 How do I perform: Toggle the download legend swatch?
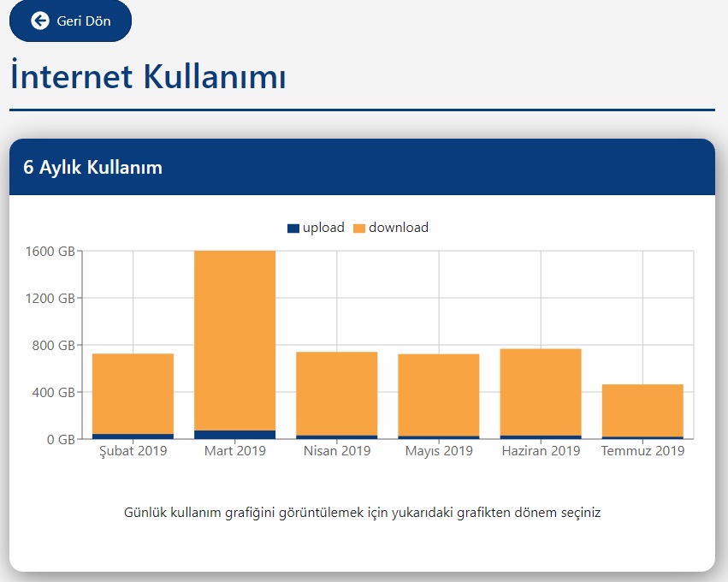[x=359, y=228]
